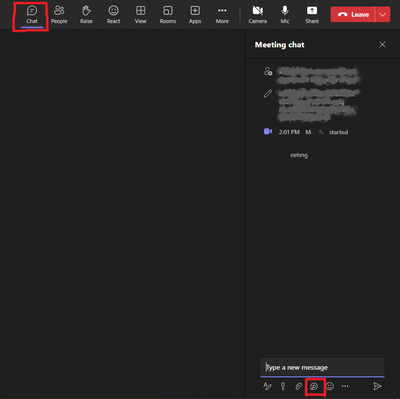The height and width of the screenshot is (399, 400).
Task: Click the person-added icon in the chat history
Action: tap(268, 71)
